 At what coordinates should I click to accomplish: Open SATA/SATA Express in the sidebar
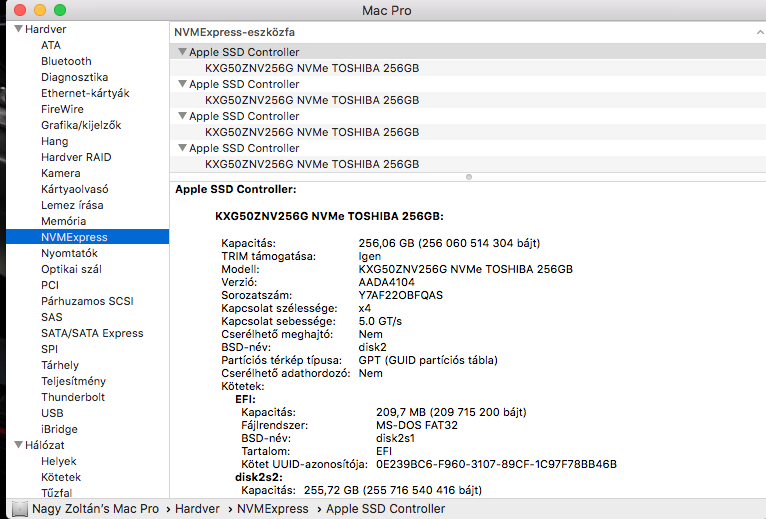tap(92, 333)
